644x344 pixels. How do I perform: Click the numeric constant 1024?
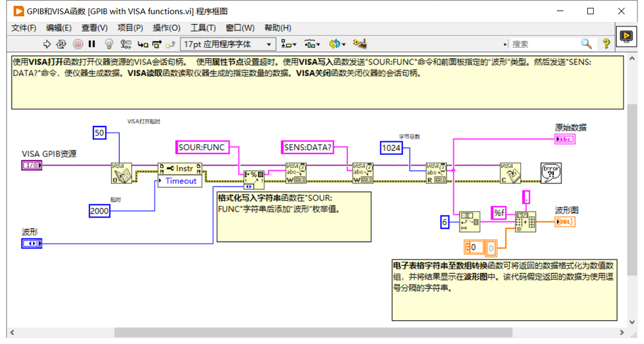pos(391,148)
